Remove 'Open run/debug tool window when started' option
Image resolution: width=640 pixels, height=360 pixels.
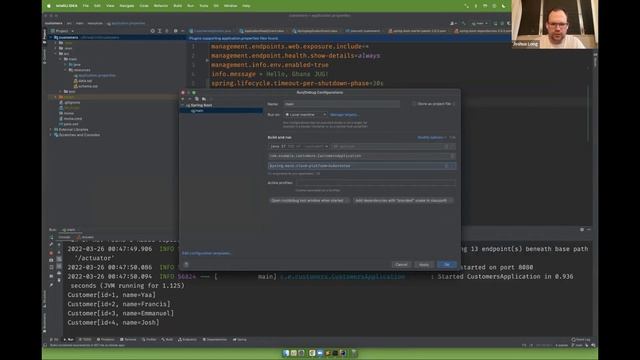click(x=347, y=200)
